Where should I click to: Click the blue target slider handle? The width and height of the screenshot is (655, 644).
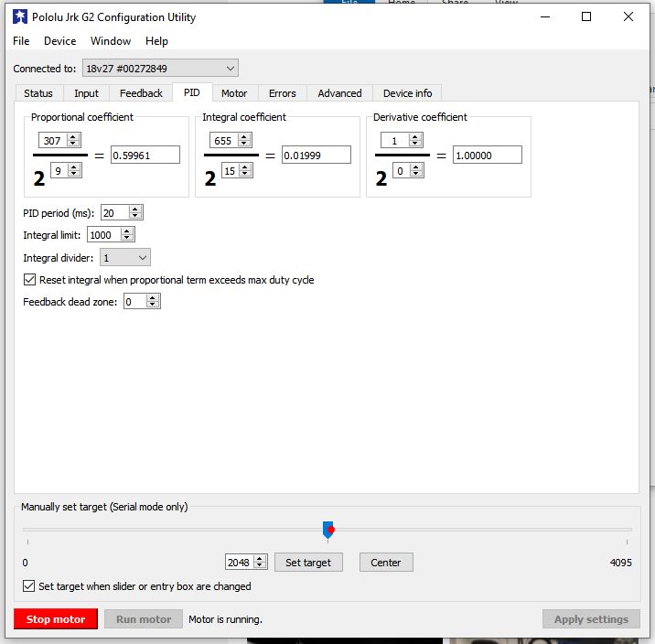point(327,530)
